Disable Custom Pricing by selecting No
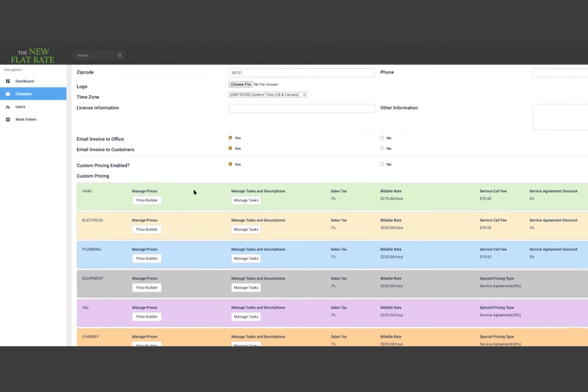Screen dimensions: 588x392 click(x=382, y=164)
